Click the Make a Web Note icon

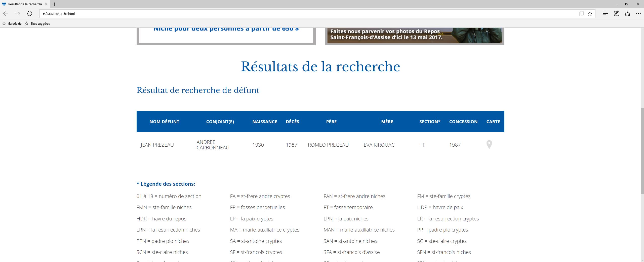click(616, 14)
